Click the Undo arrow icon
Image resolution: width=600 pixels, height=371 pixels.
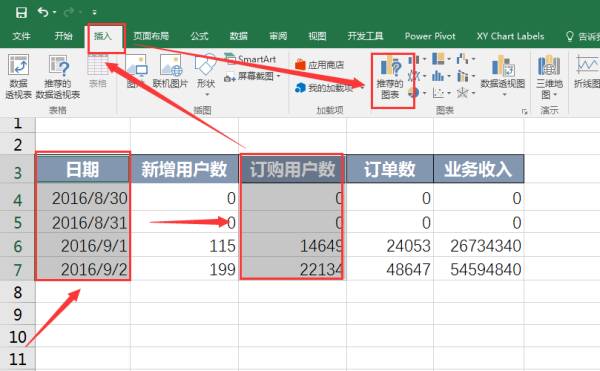coord(42,12)
